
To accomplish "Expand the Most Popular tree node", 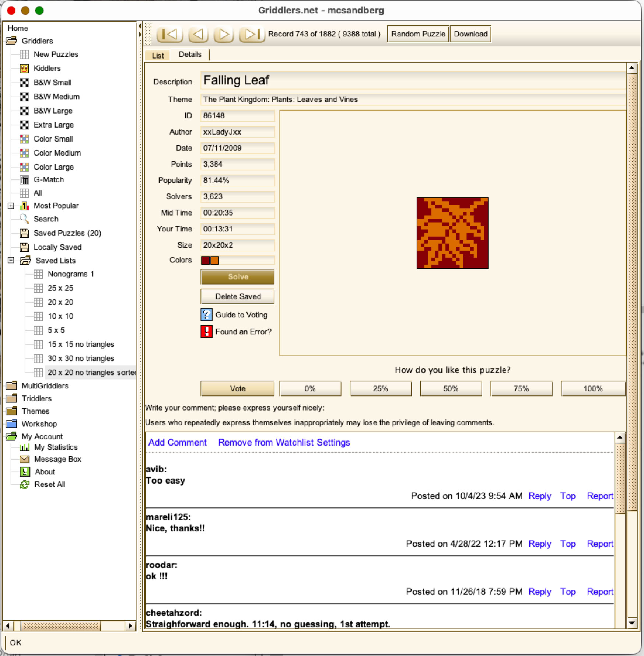I will tap(11, 206).
